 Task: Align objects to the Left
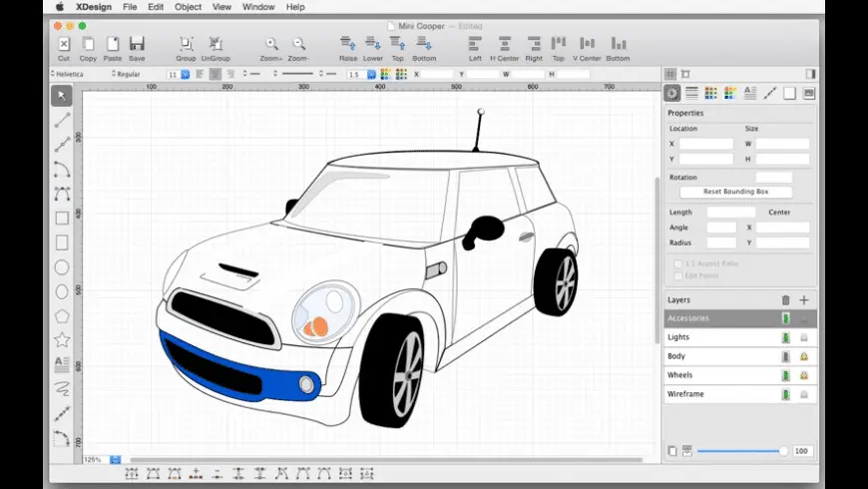point(475,49)
